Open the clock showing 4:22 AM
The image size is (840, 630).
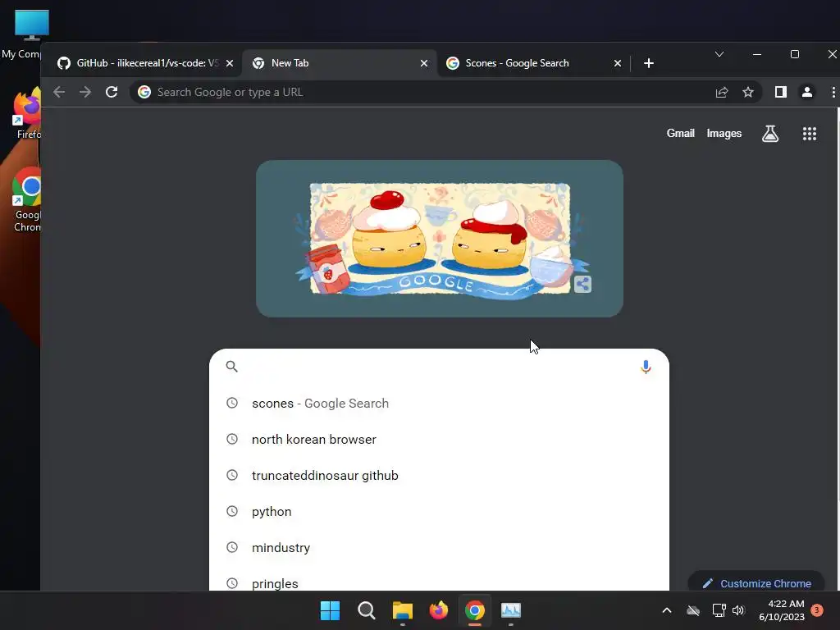tap(782, 610)
